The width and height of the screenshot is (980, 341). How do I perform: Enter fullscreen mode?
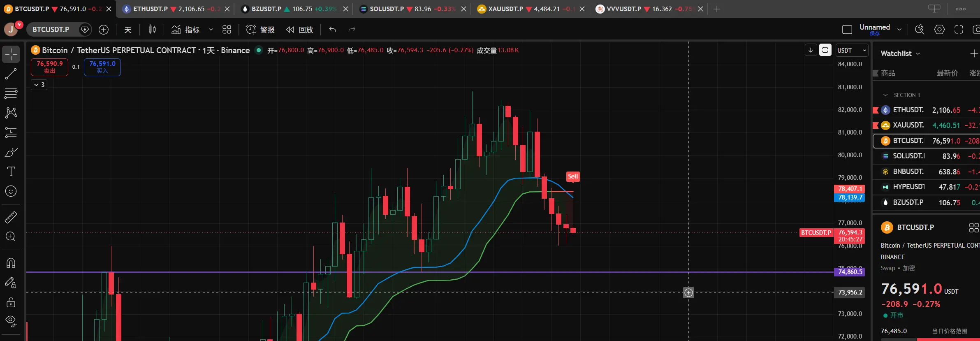click(959, 30)
